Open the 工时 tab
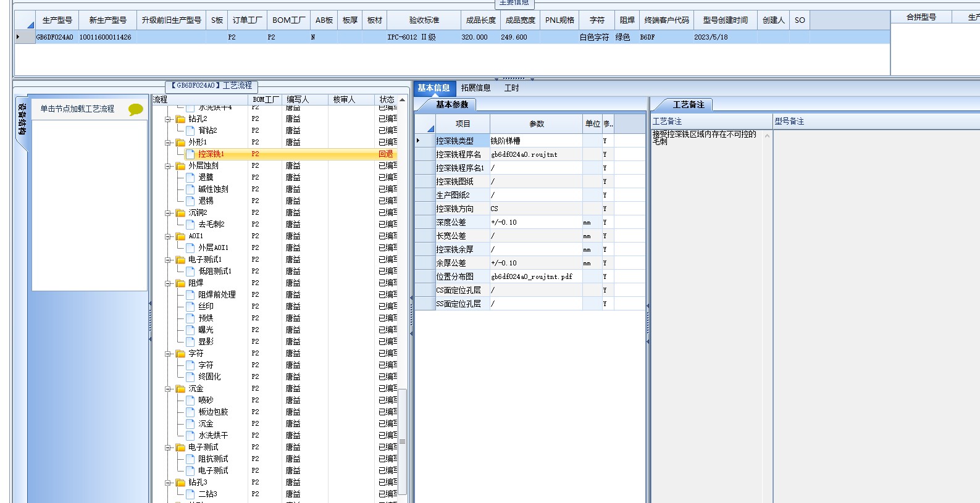This screenshot has width=980, height=503. tap(511, 88)
